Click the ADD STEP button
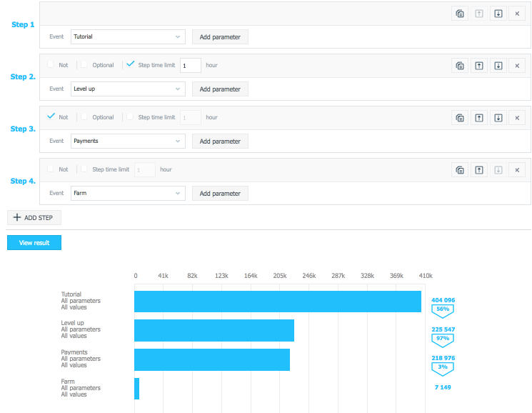The width and height of the screenshot is (532, 413). tap(34, 218)
